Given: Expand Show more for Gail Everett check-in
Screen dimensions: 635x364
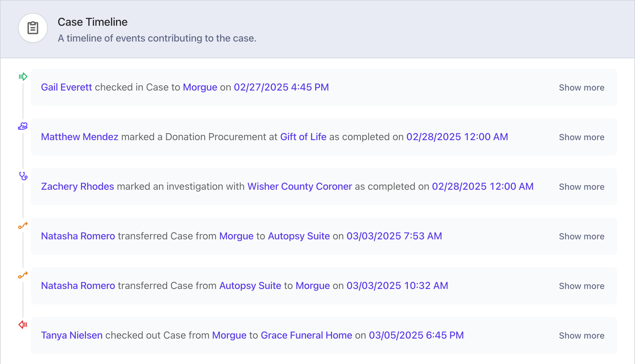Looking at the screenshot, I should 581,87.
